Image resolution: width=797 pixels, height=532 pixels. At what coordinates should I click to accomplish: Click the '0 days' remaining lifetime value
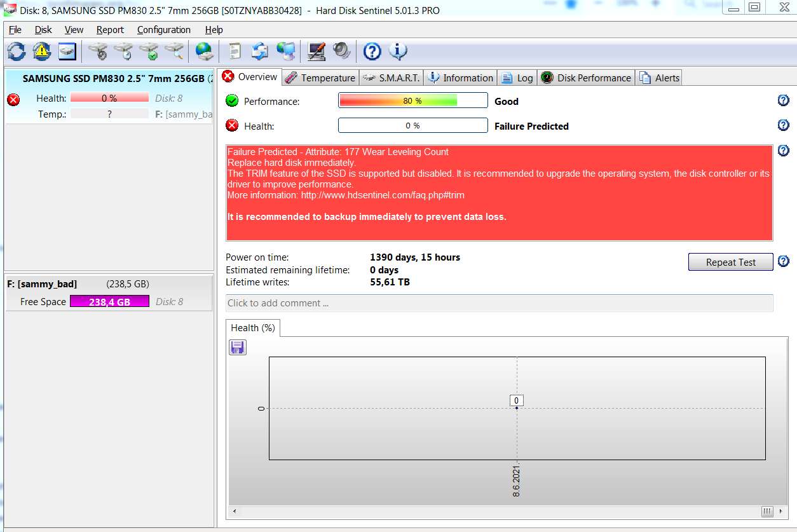(384, 270)
